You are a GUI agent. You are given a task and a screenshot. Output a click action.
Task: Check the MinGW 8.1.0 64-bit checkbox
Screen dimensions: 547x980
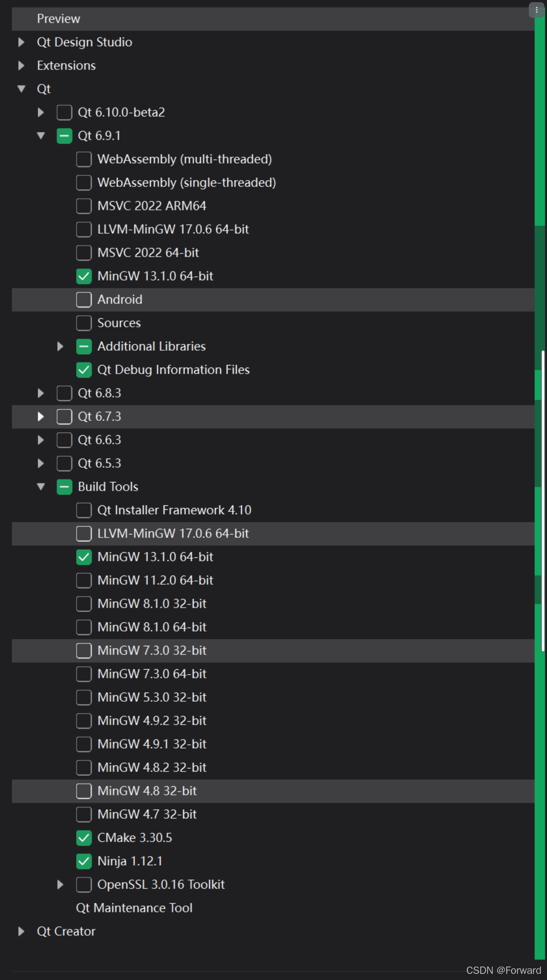(x=84, y=627)
